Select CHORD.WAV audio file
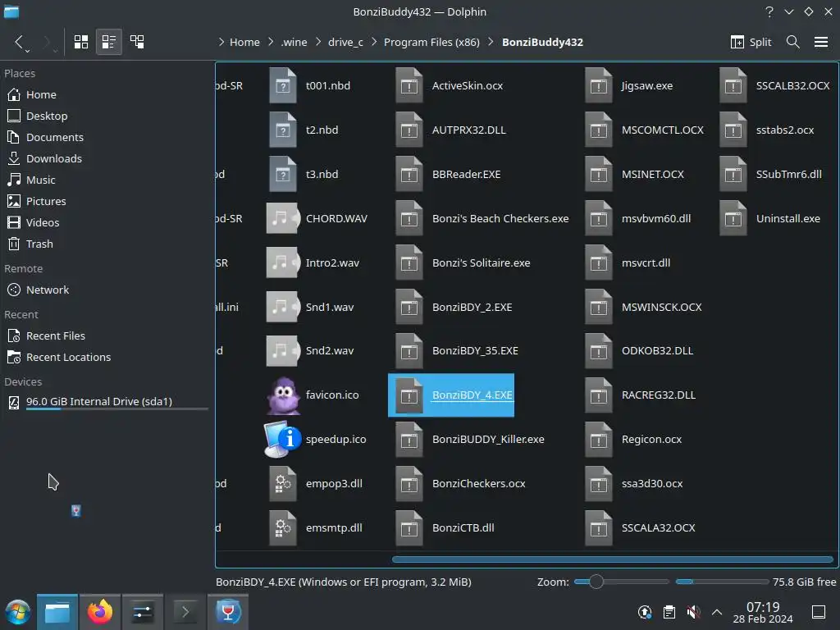The image size is (840, 630). pyautogui.click(x=317, y=218)
